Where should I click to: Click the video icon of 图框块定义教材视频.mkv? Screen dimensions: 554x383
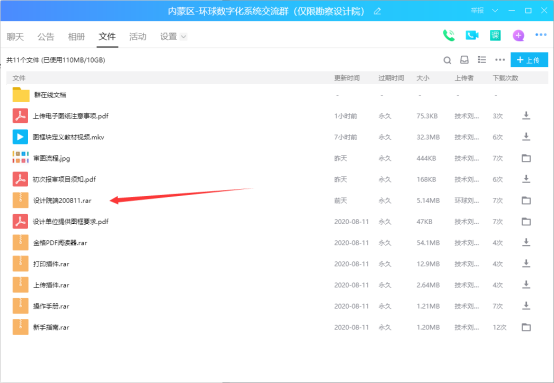tap(20, 137)
